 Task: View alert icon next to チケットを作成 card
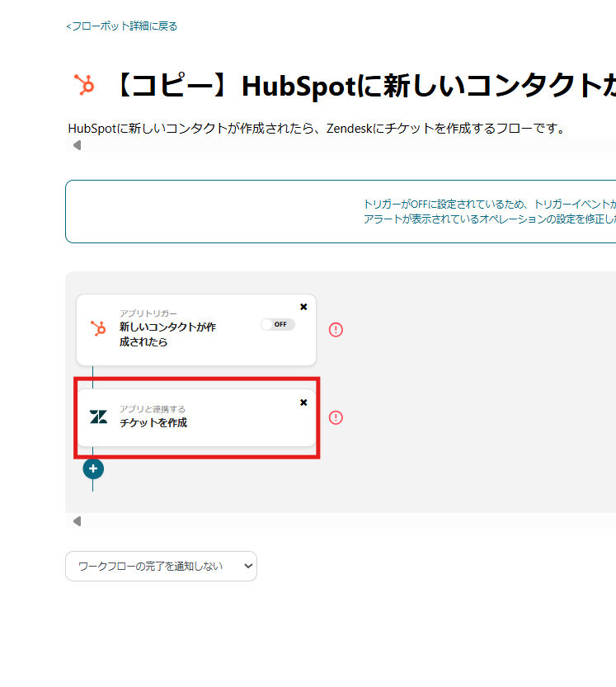tap(336, 417)
